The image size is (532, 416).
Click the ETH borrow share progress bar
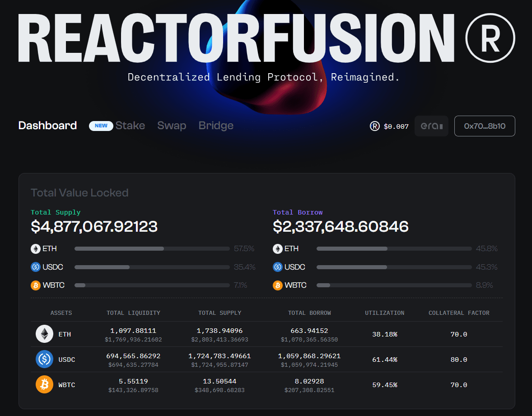394,249
